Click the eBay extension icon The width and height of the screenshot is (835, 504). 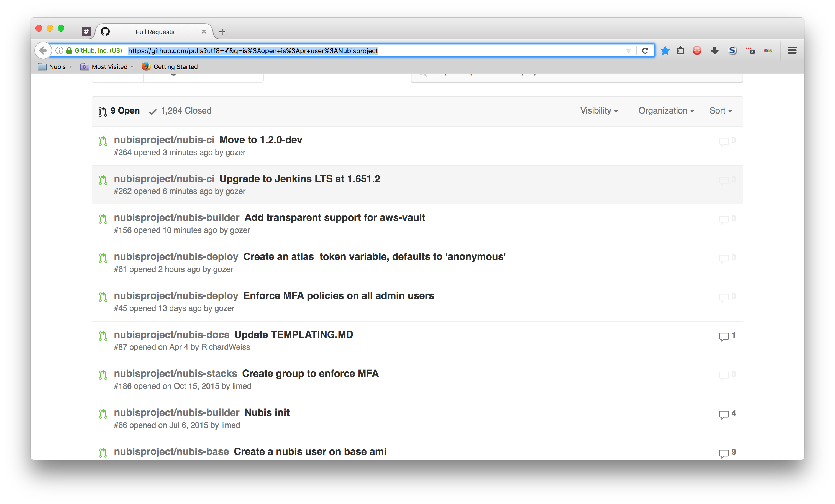(768, 50)
